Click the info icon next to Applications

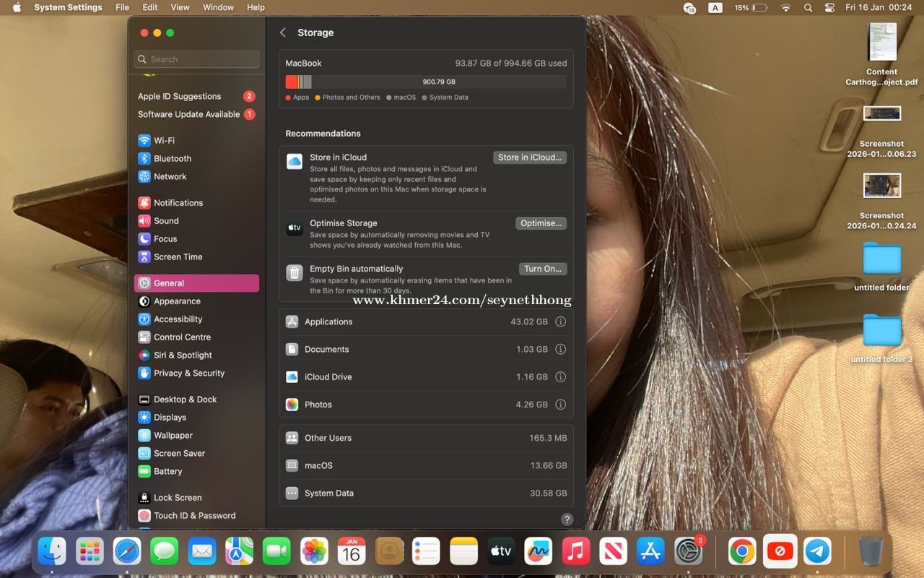coord(560,322)
